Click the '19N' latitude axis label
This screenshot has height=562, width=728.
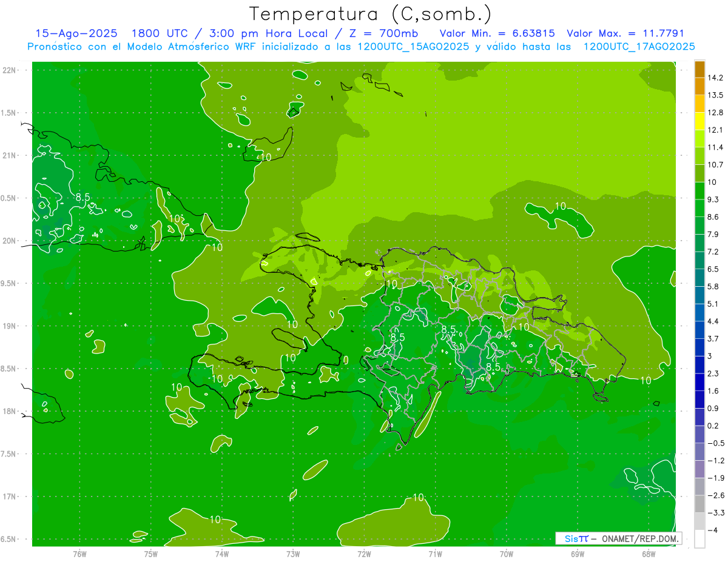(x=10, y=326)
